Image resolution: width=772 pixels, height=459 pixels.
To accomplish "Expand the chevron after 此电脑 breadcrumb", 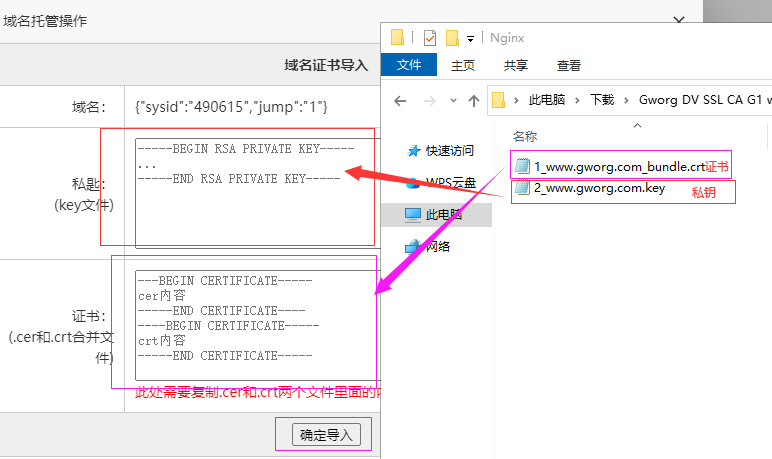I will (x=578, y=100).
